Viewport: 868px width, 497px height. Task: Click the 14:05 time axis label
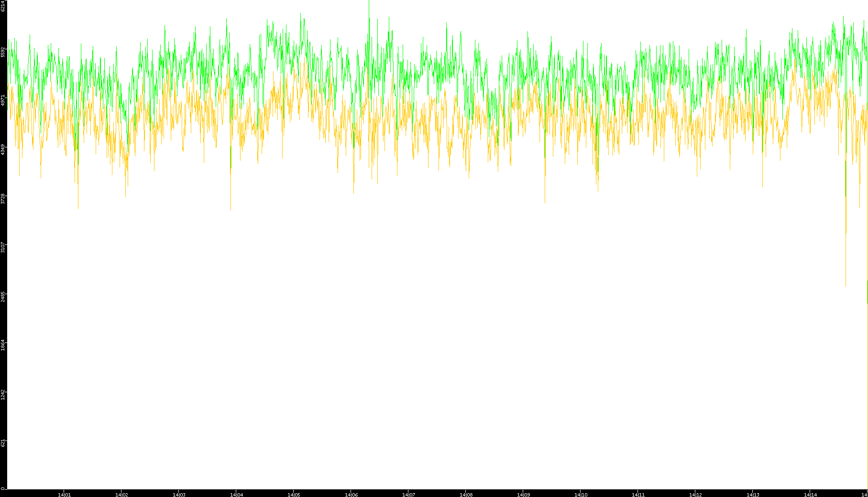(294, 494)
